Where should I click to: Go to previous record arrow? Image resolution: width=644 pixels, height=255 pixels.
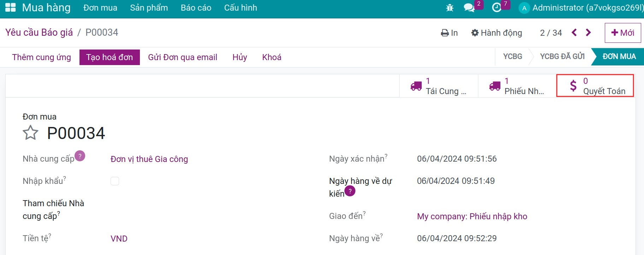coord(574,33)
